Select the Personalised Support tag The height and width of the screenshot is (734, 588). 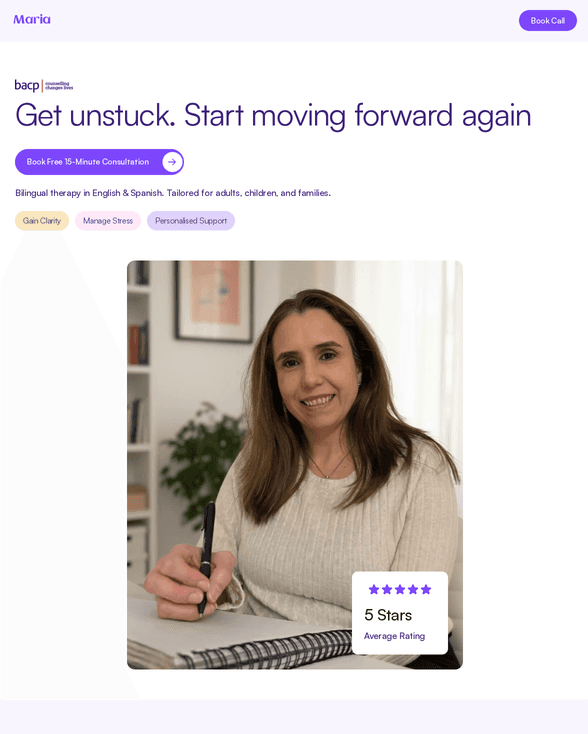click(191, 220)
